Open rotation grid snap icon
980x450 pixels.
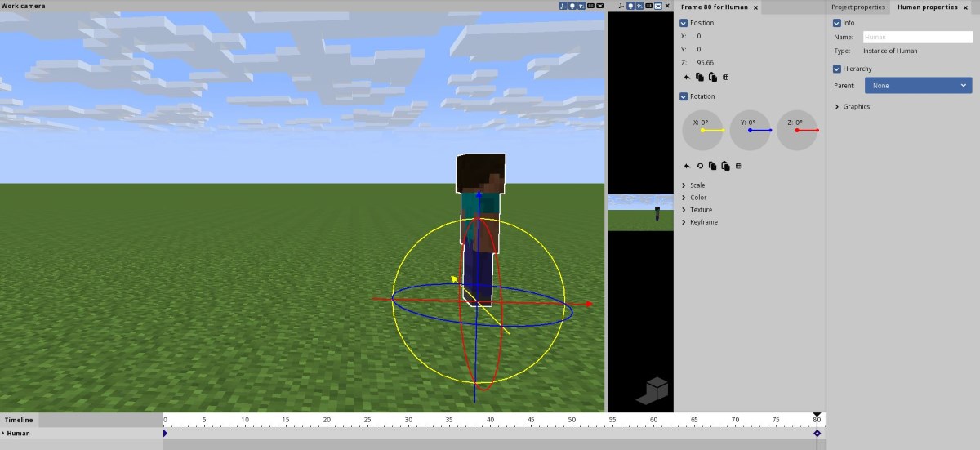(x=738, y=166)
